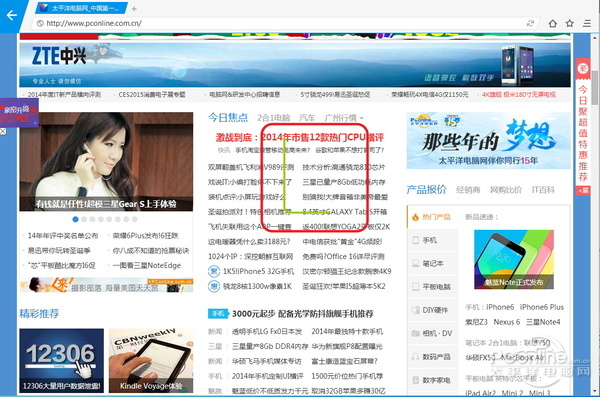The height and width of the screenshot is (397, 600).
Task: Open the 一图看三星NoteEdge link
Action: click(147, 265)
